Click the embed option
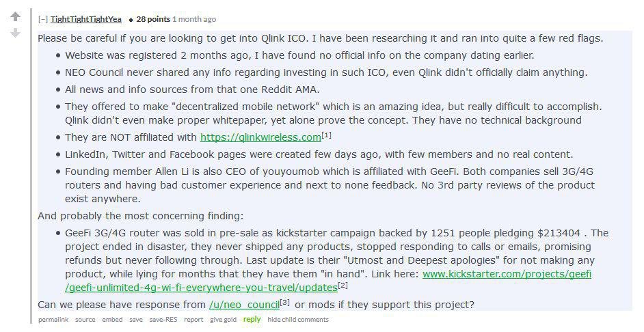The image size is (644, 332). click(112, 320)
